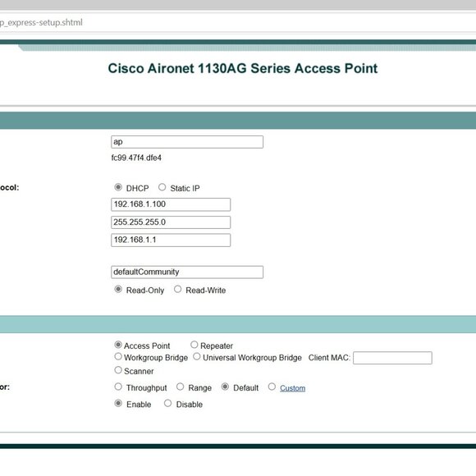Select the Scanner role
The image size is (476, 476).
click(118, 370)
